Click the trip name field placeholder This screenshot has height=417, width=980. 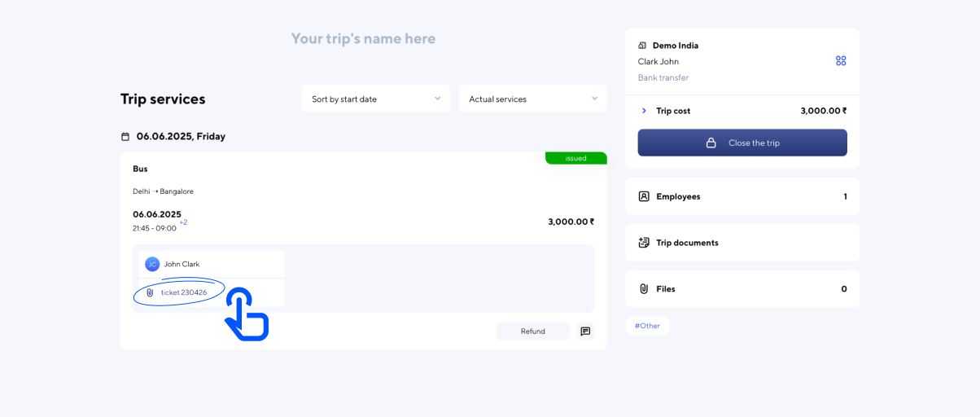(x=363, y=38)
